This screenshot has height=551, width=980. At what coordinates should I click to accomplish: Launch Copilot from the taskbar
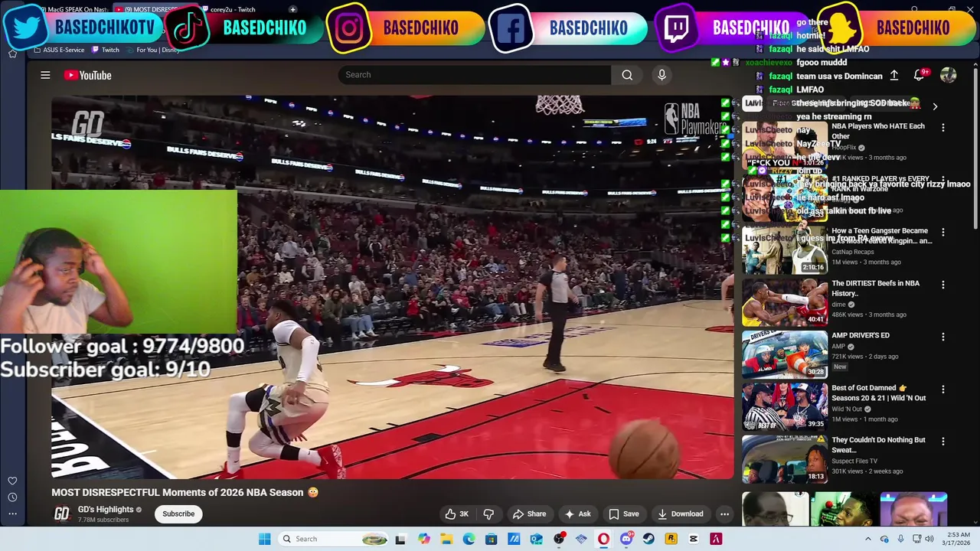click(x=423, y=539)
